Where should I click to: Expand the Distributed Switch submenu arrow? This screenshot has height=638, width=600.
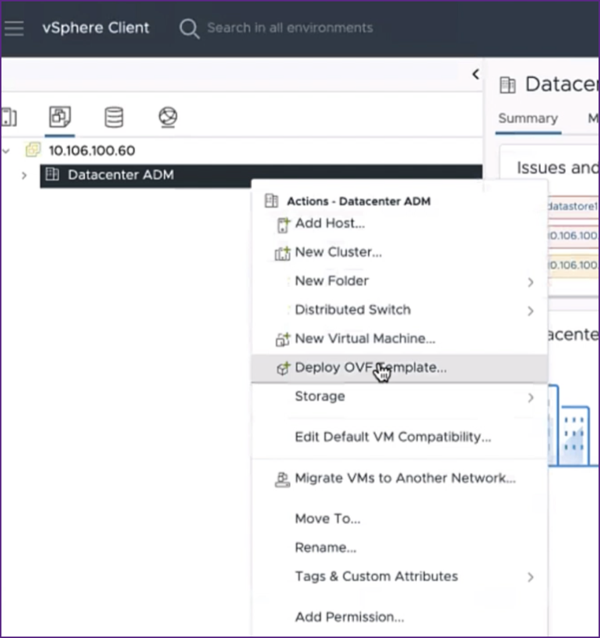pos(530,311)
